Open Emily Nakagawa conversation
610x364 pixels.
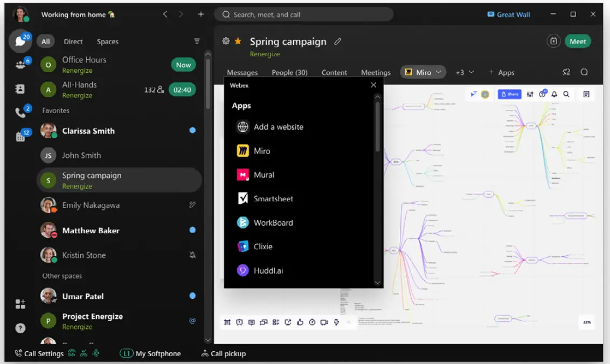(119, 205)
